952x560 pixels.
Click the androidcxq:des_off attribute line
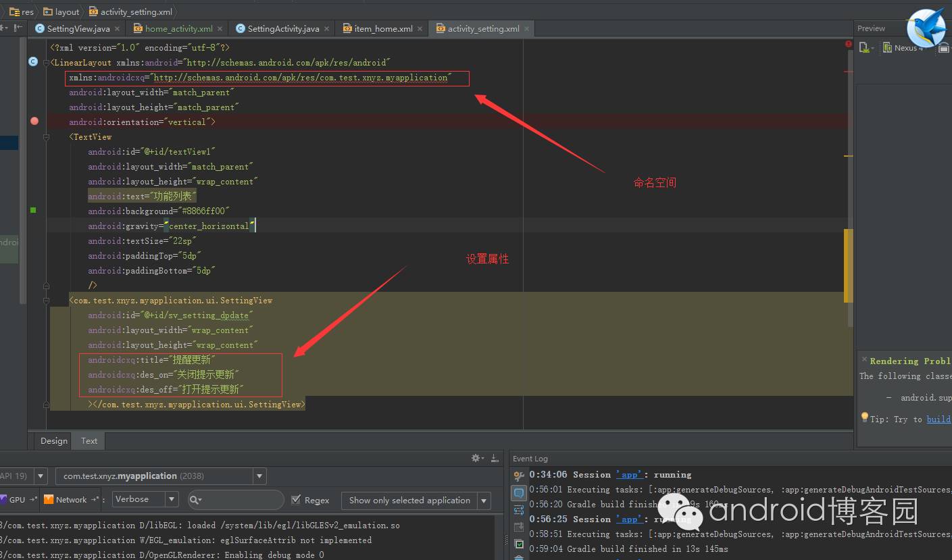(166, 390)
